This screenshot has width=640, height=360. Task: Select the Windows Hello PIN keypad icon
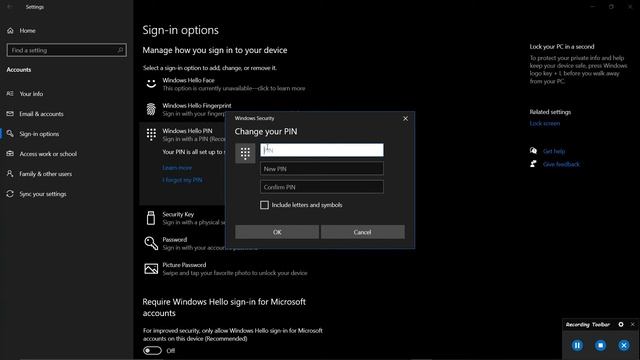click(x=151, y=134)
